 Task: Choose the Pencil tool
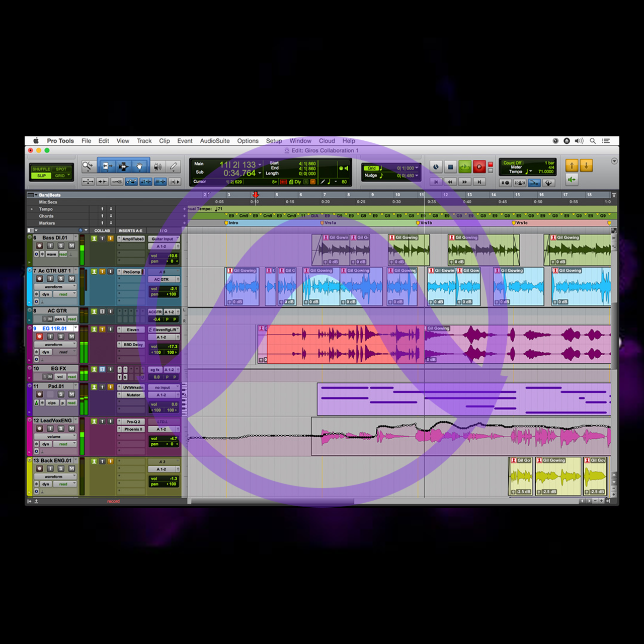[x=173, y=166]
